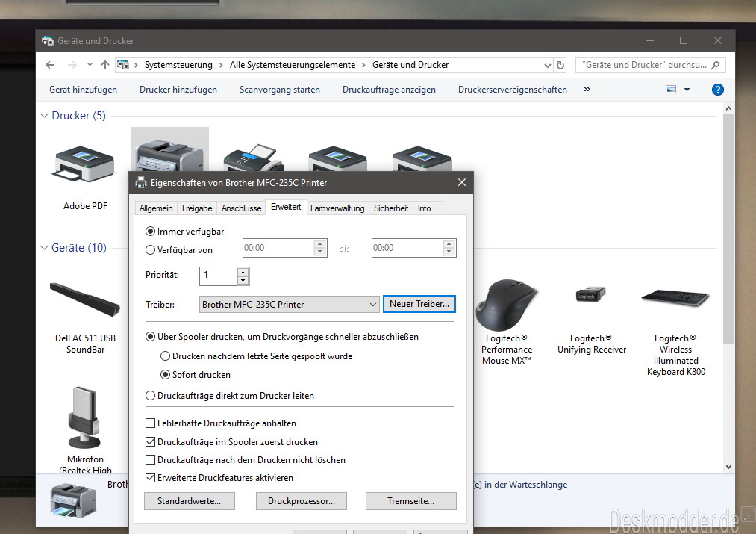
Task: Expand the 'Alle Systemsteuerungselemente' breadcrumb chevron
Action: [x=364, y=65]
